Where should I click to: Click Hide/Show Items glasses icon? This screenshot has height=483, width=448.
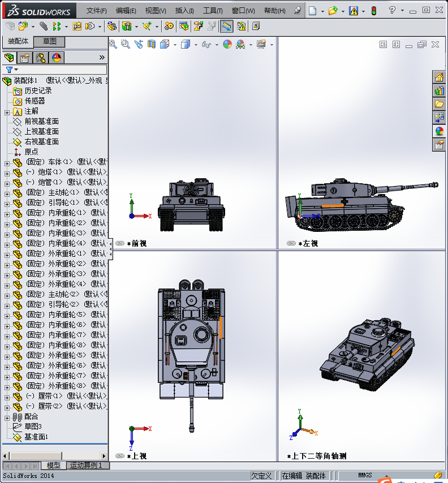tap(206, 45)
